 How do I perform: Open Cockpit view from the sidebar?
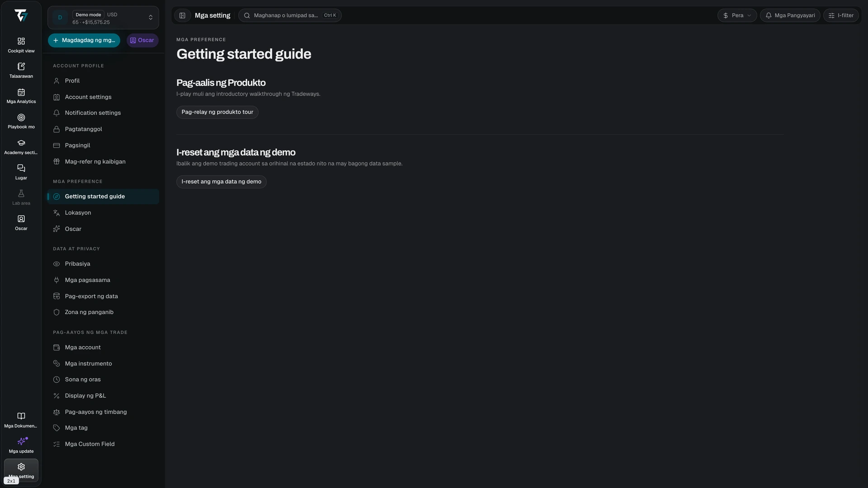(21, 45)
